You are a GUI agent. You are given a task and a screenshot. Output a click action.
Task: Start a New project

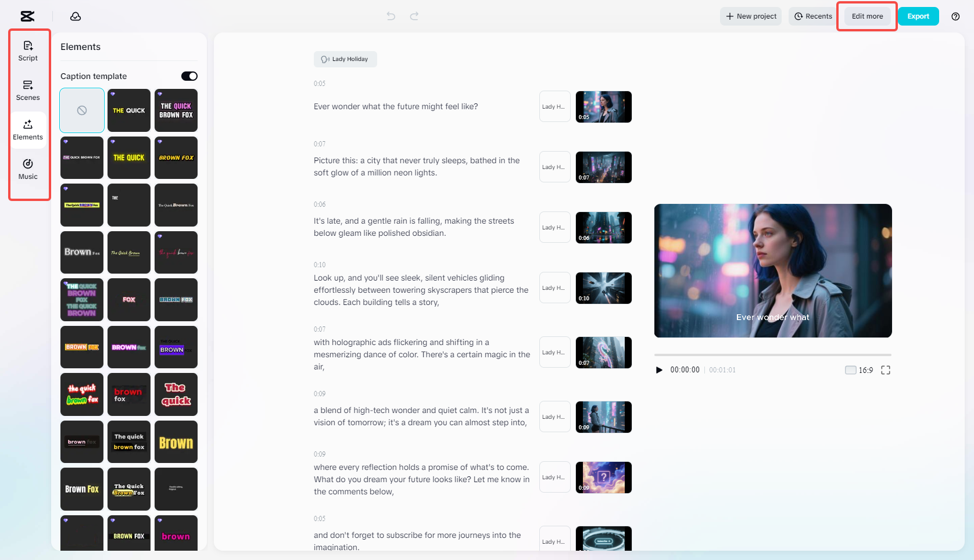pos(750,16)
